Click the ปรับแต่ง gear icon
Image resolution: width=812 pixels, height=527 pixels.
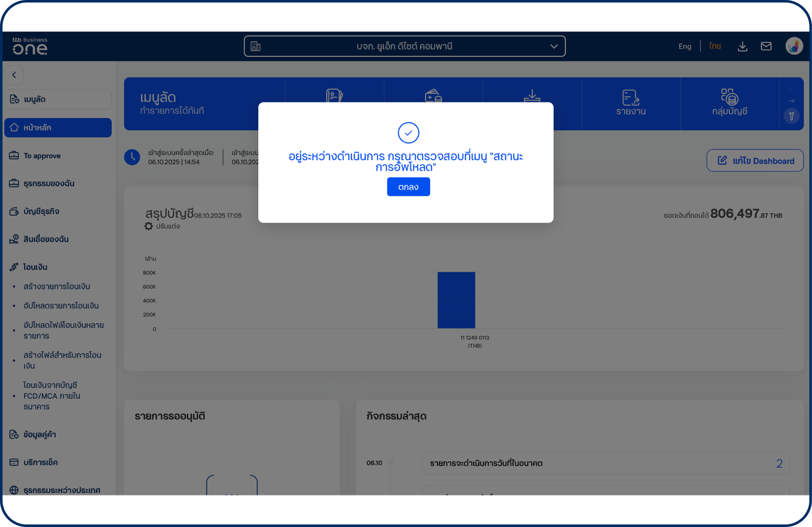(148, 226)
